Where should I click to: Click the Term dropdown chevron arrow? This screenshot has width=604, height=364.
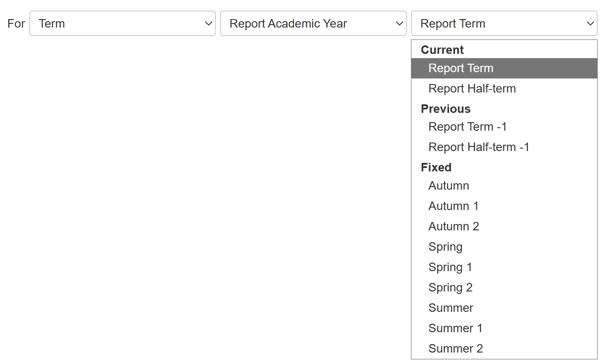(x=208, y=23)
